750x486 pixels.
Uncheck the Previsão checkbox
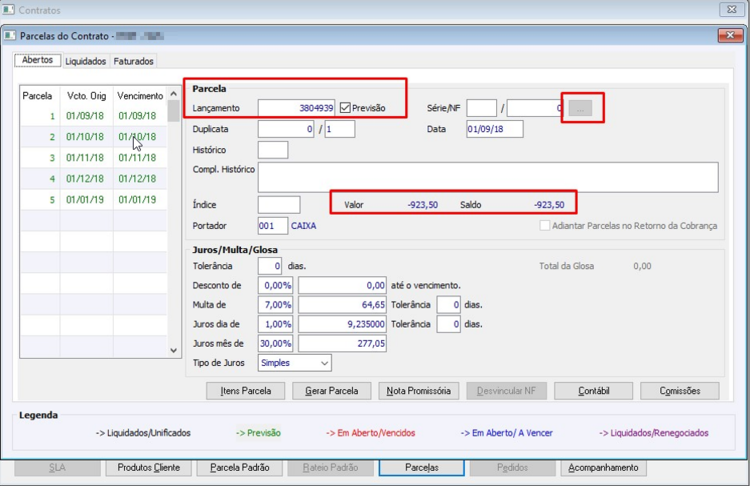(345, 108)
